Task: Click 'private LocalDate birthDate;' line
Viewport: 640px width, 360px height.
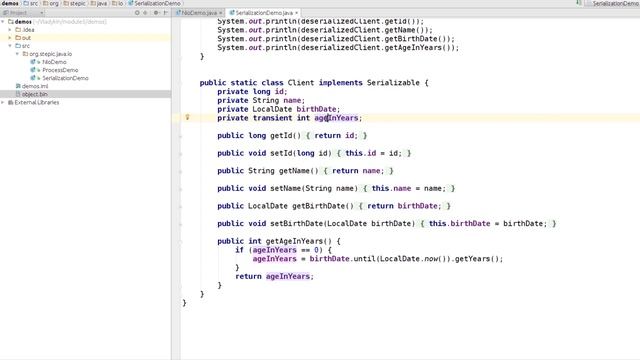Action: tap(278, 109)
